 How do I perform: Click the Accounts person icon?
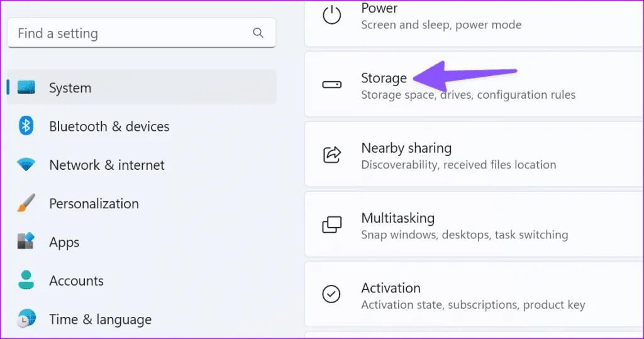tap(26, 281)
